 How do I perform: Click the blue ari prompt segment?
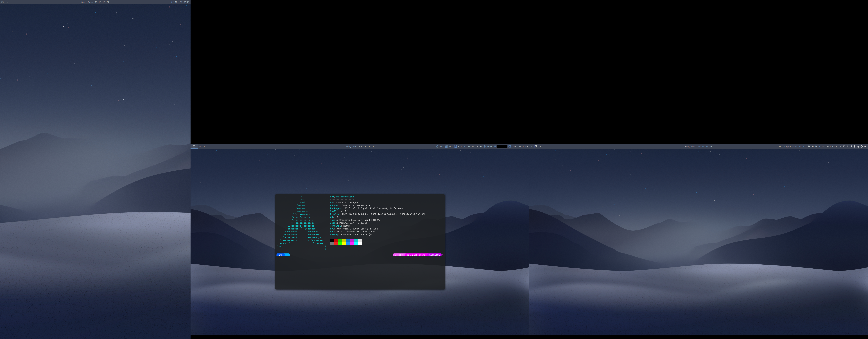pyautogui.click(x=281, y=255)
